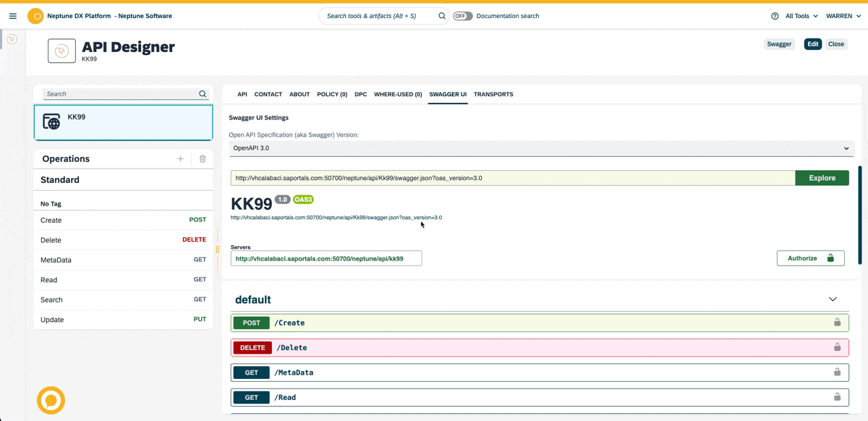Switch to the POLICY (0) tab
The image size is (868, 421).
pyautogui.click(x=332, y=95)
